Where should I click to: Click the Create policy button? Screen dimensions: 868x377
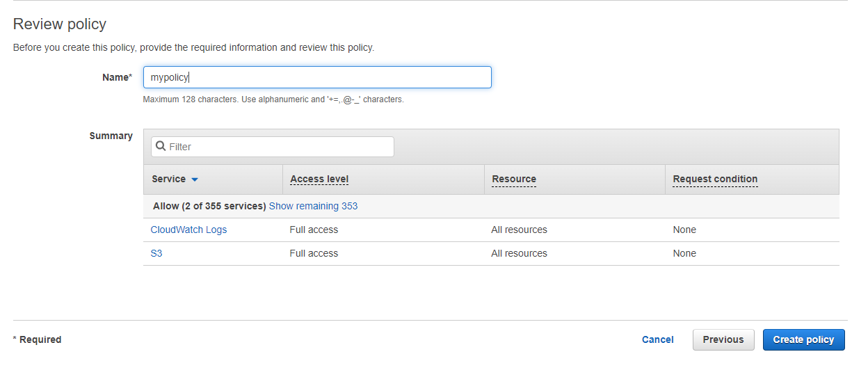pos(803,340)
